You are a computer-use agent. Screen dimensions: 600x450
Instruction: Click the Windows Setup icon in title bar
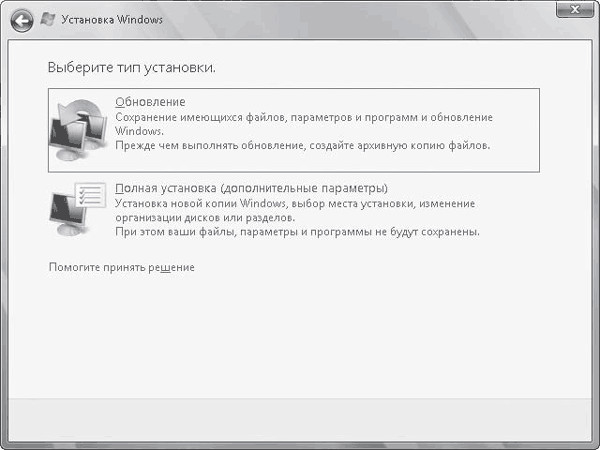tap(47, 20)
